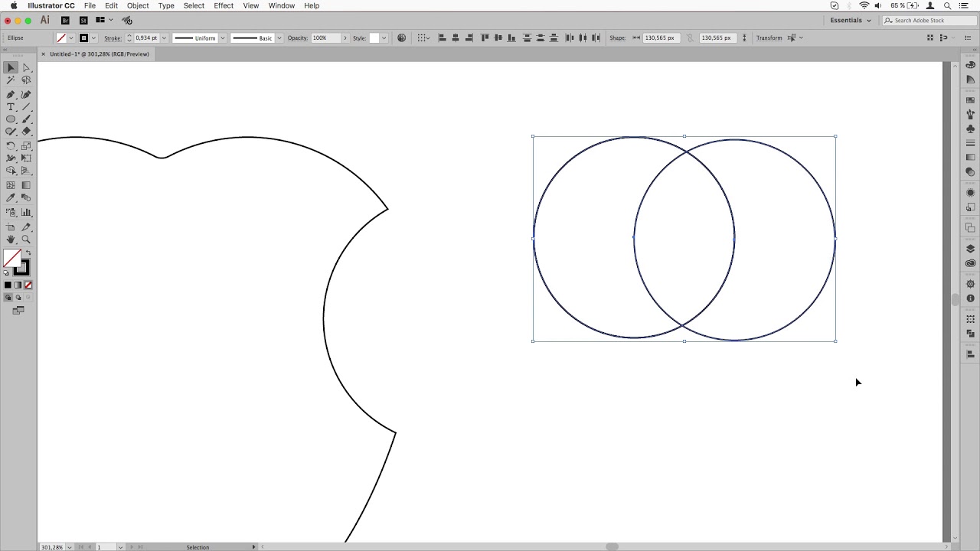Click the shape width input field
Screen dimensions: 980x551
point(661,37)
